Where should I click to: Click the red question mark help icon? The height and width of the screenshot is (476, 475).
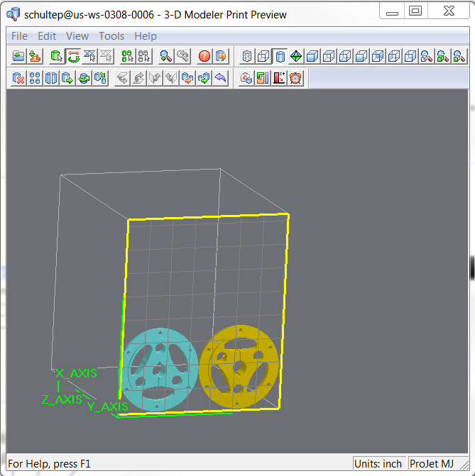point(204,56)
